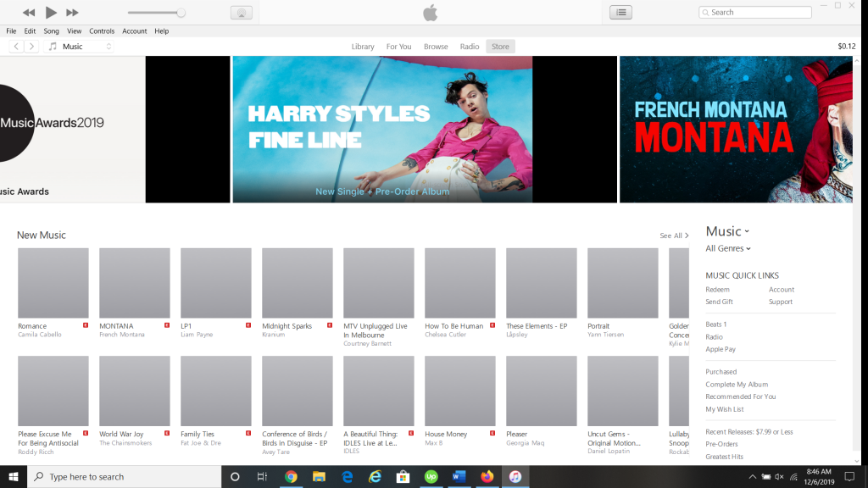The image size is (868, 488).
Task: Open the Windows Start menu
Action: coord(14,476)
